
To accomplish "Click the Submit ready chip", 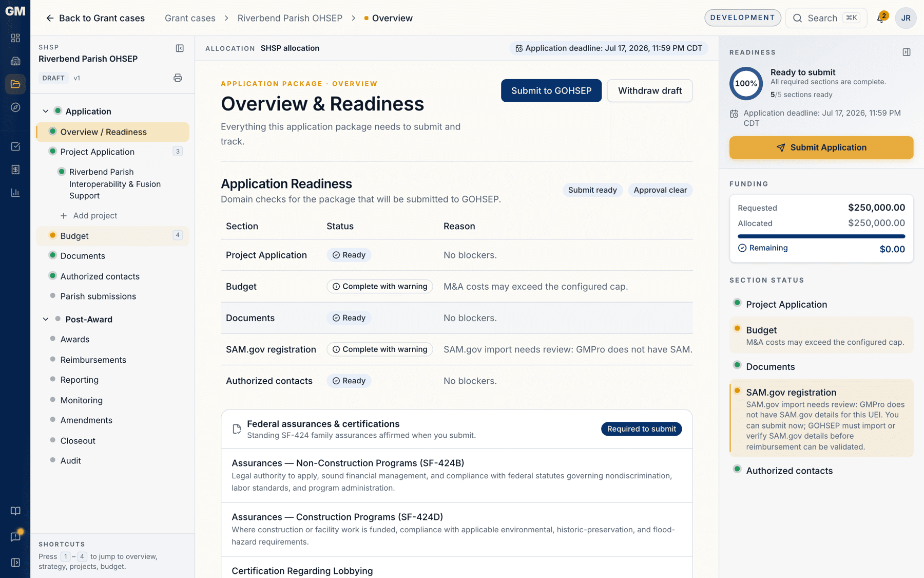I will [x=592, y=190].
